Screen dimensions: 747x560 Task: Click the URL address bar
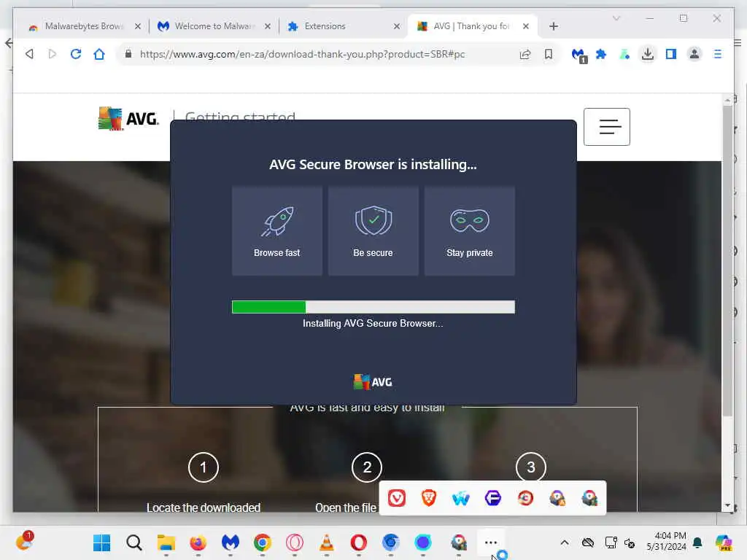click(x=320, y=54)
